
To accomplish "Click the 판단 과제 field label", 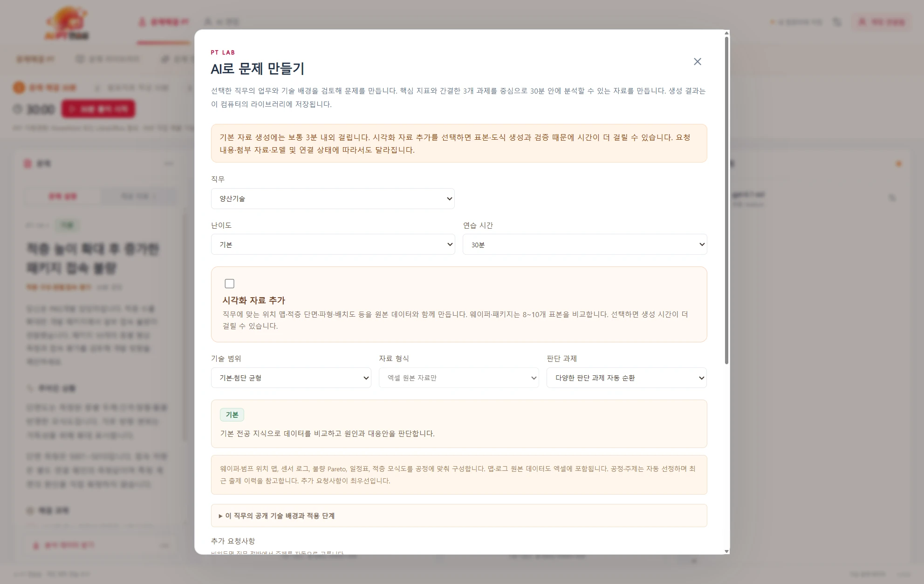I will pyautogui.click(x=561, y=359).
